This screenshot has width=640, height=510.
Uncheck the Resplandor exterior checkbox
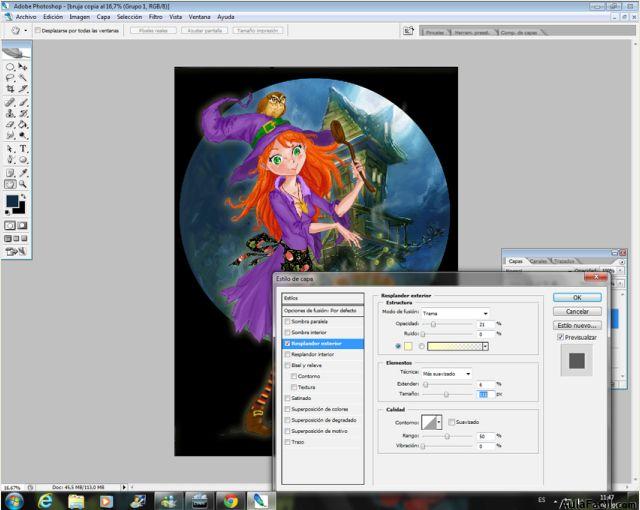click(x=287, y=344)
